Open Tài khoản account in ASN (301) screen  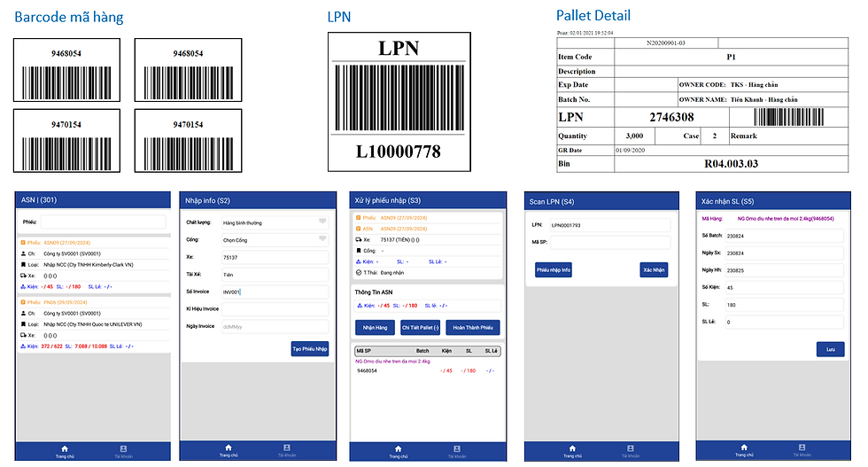coord(123,451)
